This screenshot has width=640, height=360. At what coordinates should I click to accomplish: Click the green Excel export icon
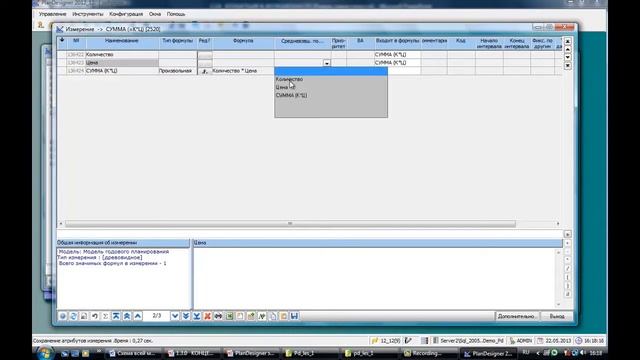pyautogui.click(x=229, y=316)
